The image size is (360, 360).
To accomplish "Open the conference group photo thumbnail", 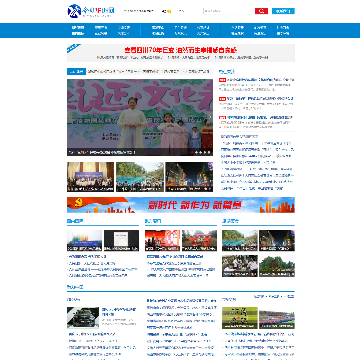I will click(x=90, y=177).
